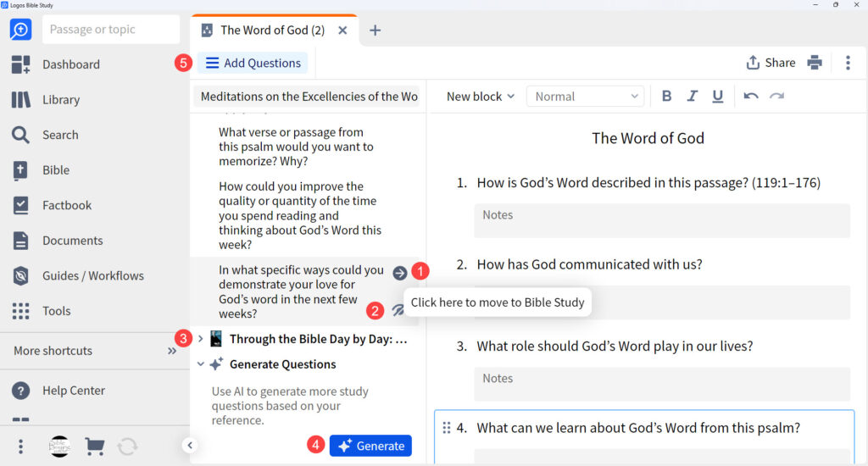Click question 3 'What role should God's Word play'
Image resolution: width=868 pixels, height=466 pixels.
pyautogui.click(x=615, y=347)
